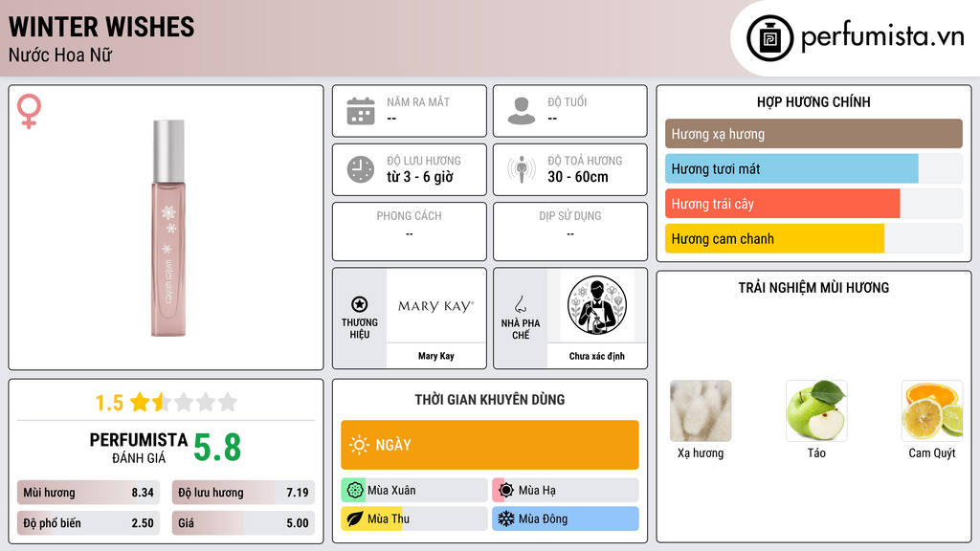Select the Cam Quýt citrus note image
980x551 pixels.
[x=932, y=411]
